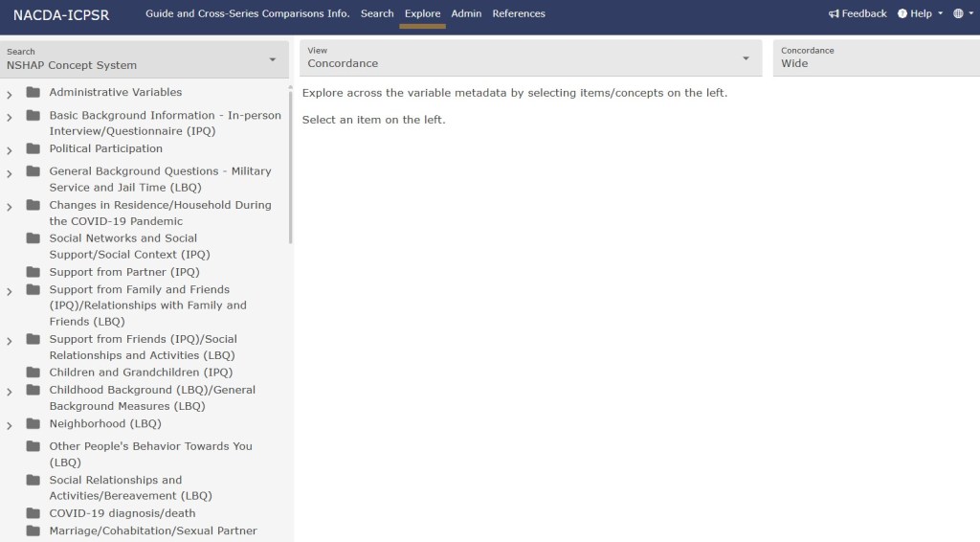Select Children and Grandchildren (IPQ) item
This screenshot has width=980, height=542.
141,373
